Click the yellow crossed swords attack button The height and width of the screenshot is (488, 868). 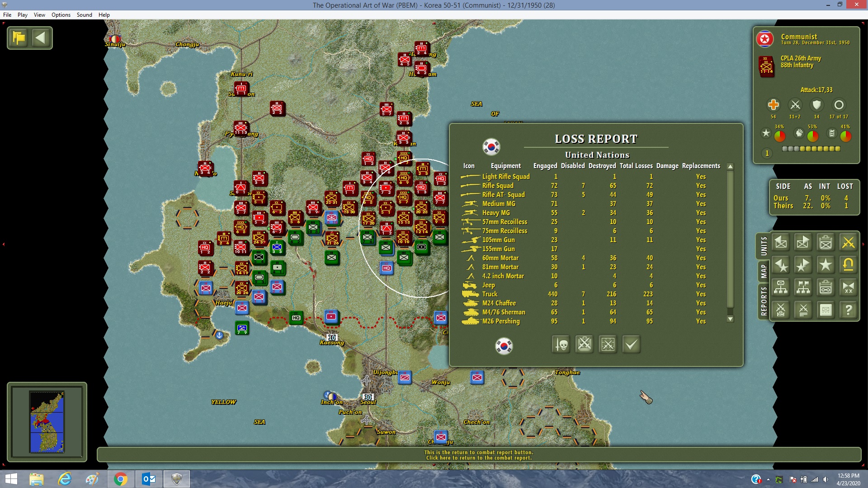(x=849, y=243)
